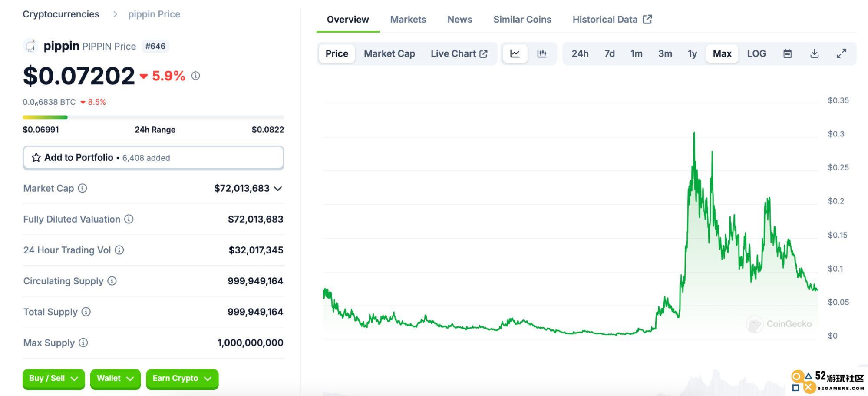This screenshot has width=868, height=396.
Task: Click the Max Supply info icon
Action: click(x=83, y=343)
